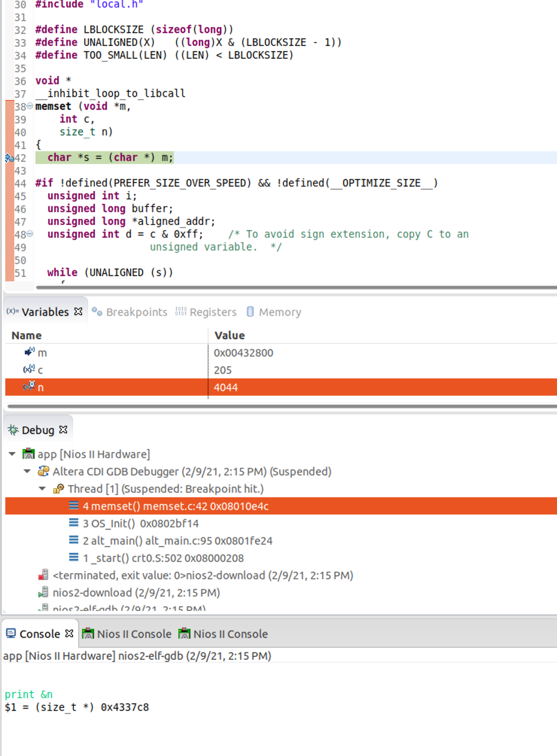Click the process icon beside nios2-download (2/9/21, 2:15 PM)
Screen dimensions: 557x756
point(43,592)
